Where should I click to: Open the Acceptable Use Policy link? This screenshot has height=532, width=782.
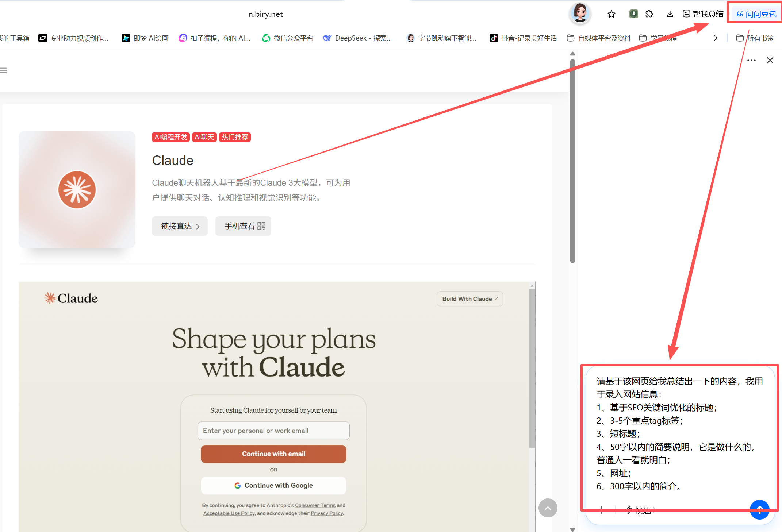click(x=229, y=513)
